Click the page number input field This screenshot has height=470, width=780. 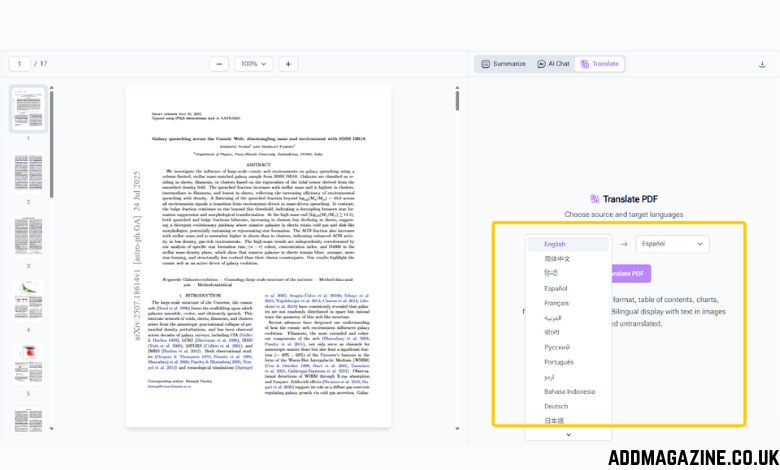pyautogui.click(x=20, y=64)
